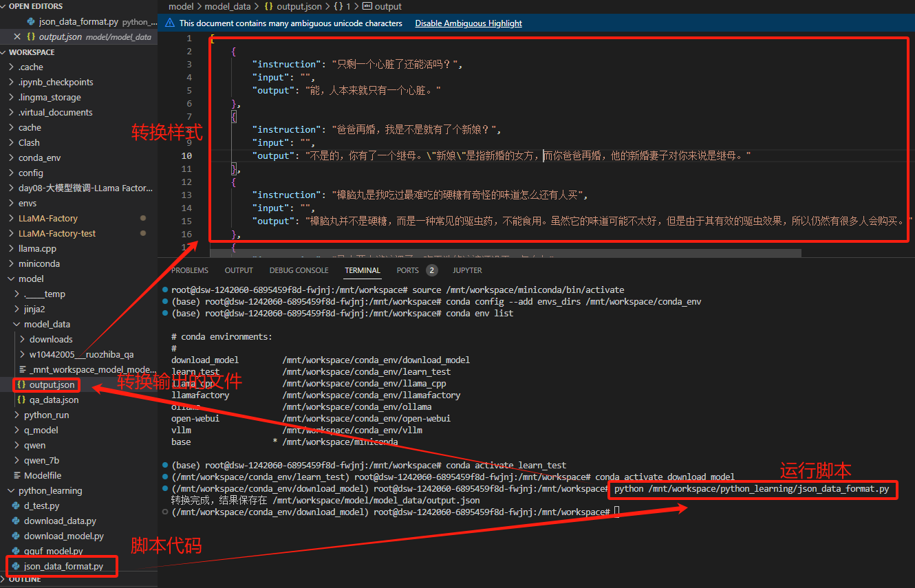Screen dimensions: 915x588
Task: Click the JSON file icon of qa_data.json
Action: (x=21, y=400)
